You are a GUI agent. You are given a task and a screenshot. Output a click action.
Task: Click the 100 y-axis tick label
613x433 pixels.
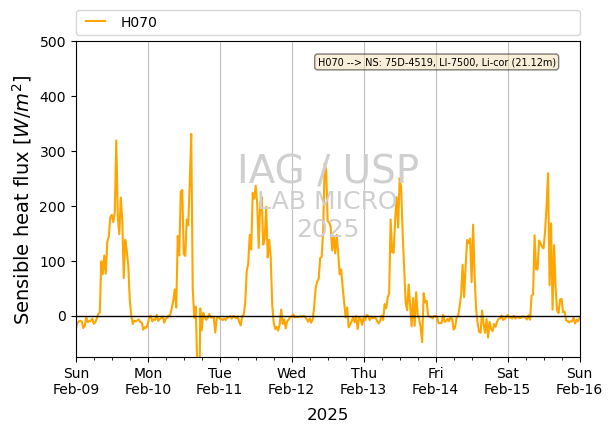[53, 262]
